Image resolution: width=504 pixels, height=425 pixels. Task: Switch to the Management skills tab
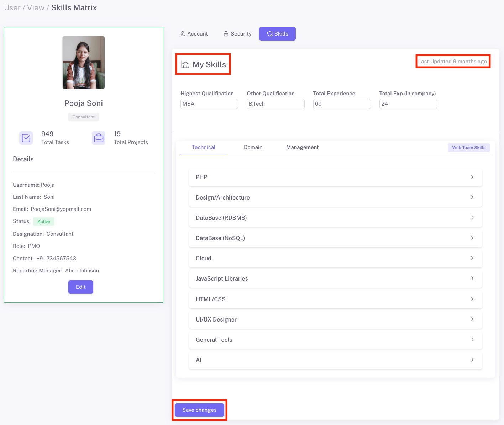(x=302, y=147)
